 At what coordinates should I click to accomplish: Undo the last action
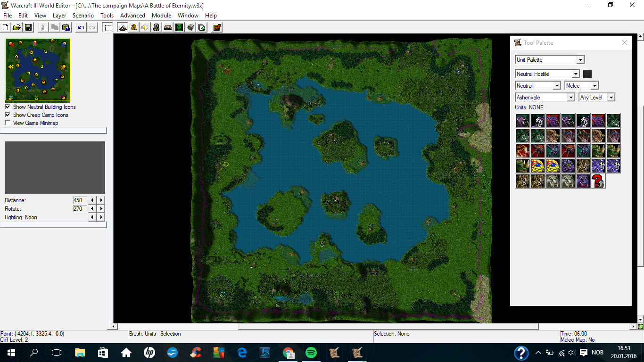(81, 27)
